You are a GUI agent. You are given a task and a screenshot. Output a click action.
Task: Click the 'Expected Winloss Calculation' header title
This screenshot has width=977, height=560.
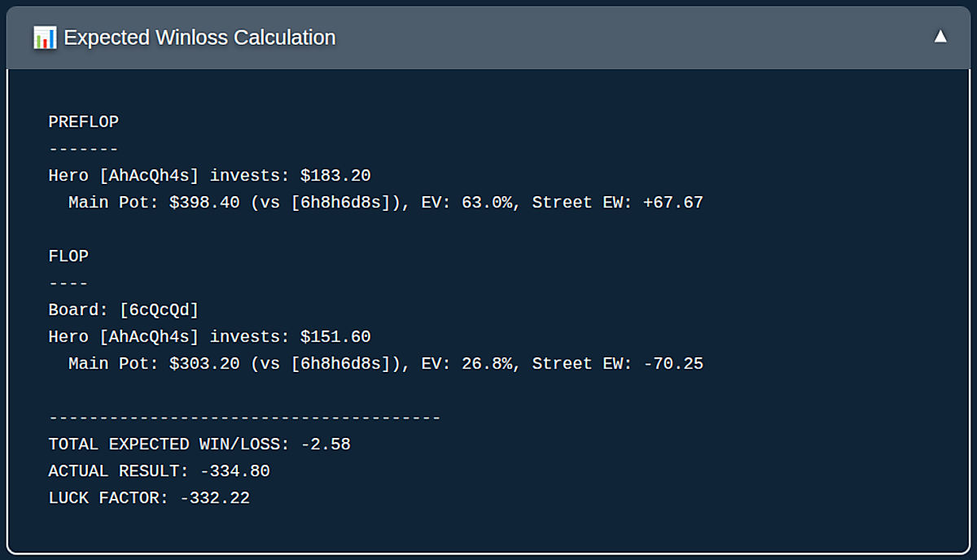[199, 37]
